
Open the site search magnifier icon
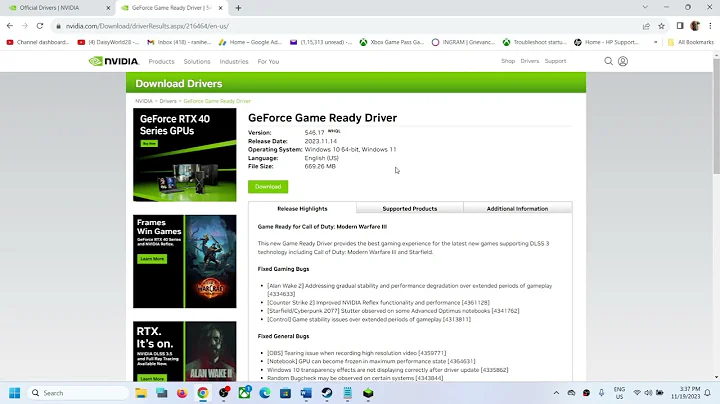(x=608, y=61)
